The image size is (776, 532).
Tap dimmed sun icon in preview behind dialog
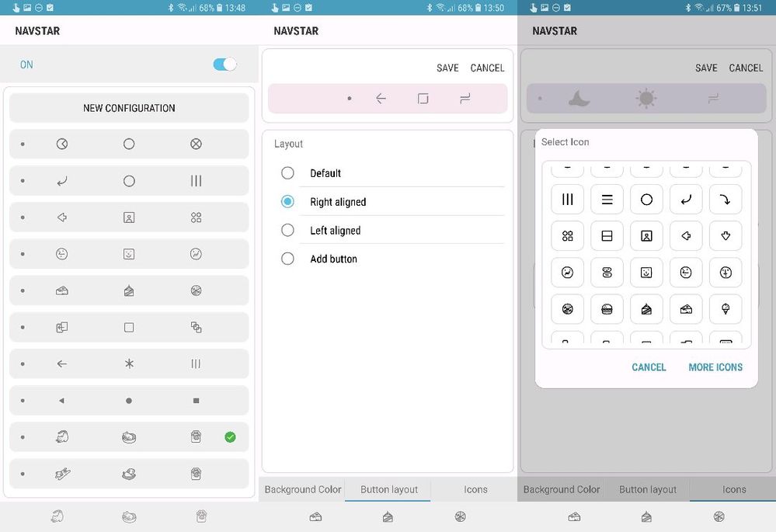point(646,99)
